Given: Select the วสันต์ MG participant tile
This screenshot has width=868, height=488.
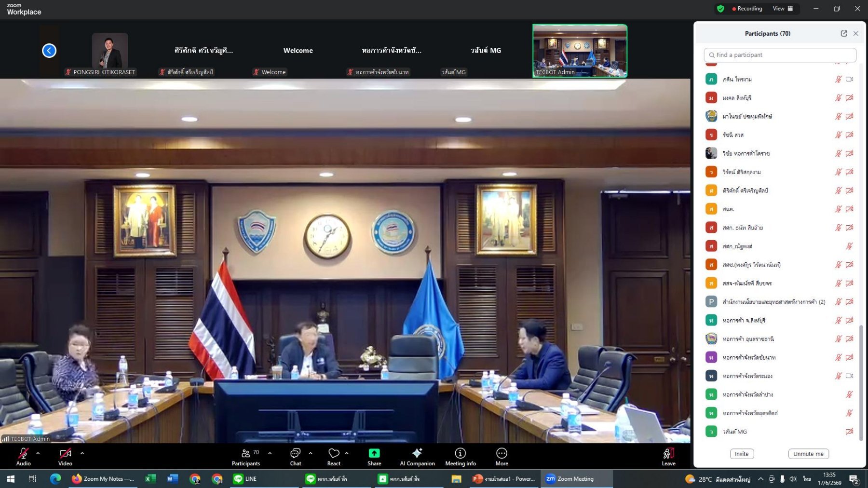Looking at the screenshot, I should pyautogui.click(x=486, y=51).
